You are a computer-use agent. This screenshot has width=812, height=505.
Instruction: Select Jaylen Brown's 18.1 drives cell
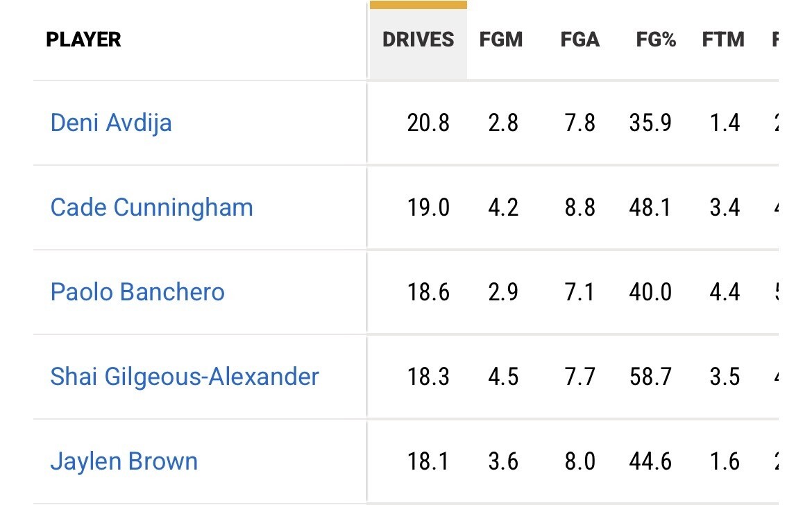coord(428,461)
